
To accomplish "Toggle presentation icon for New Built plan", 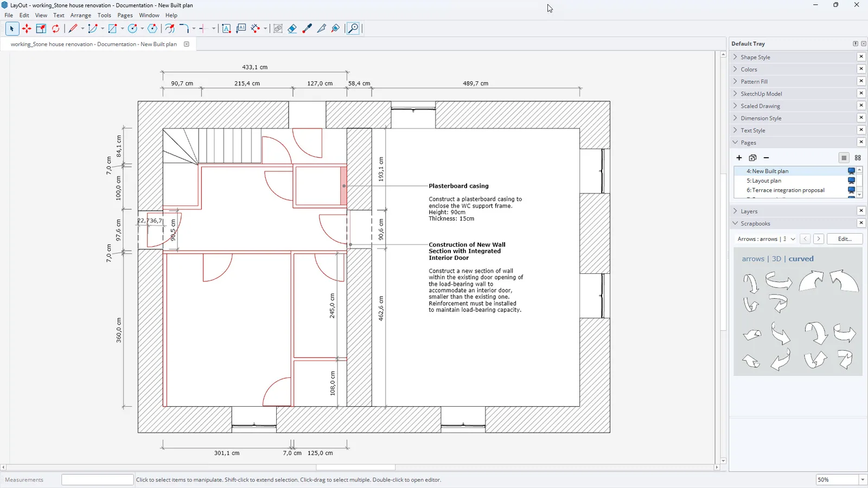I will click(851, 171).
